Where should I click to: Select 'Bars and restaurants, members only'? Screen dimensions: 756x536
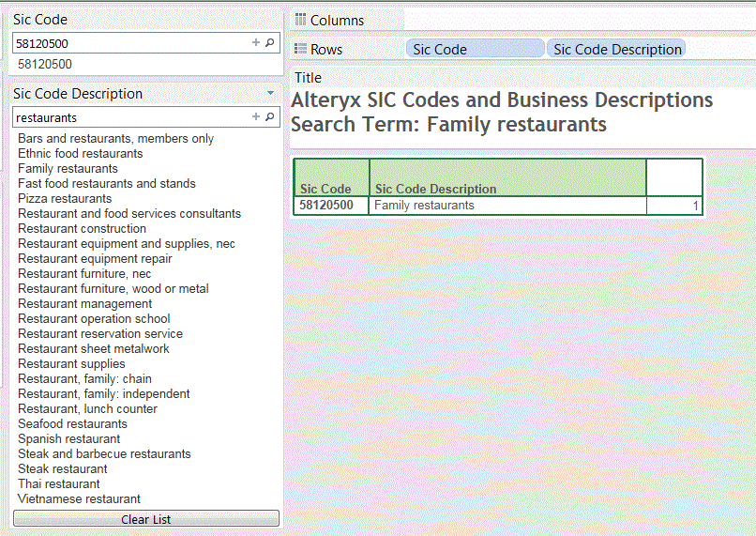click(x=115, y=139)
